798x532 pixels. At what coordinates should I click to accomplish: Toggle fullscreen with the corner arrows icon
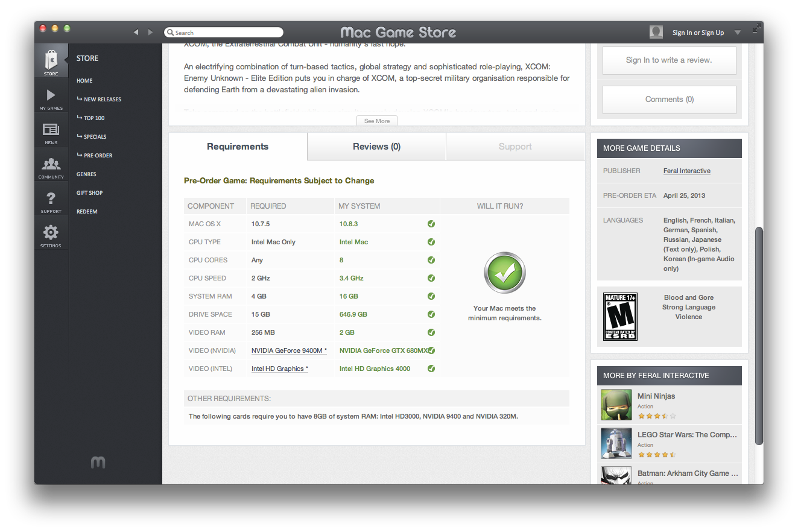click(756, 28)
